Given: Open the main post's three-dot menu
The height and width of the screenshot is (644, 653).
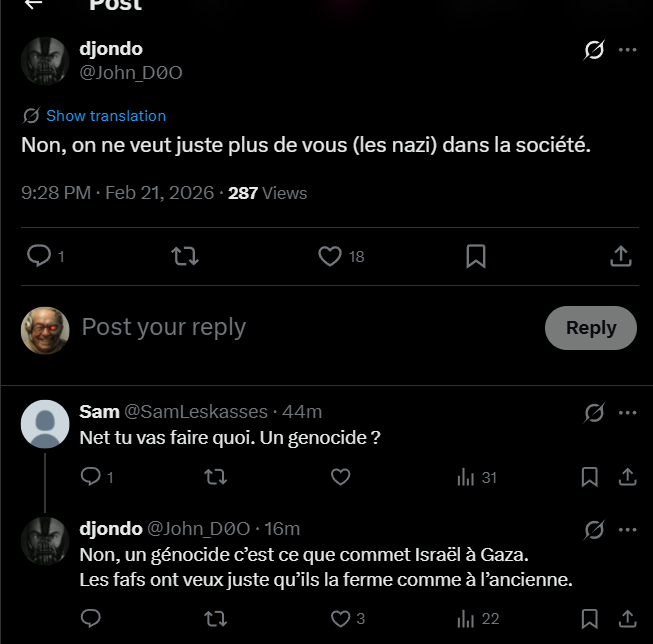Looking at the screenshot, I should [x=627, y=50].
